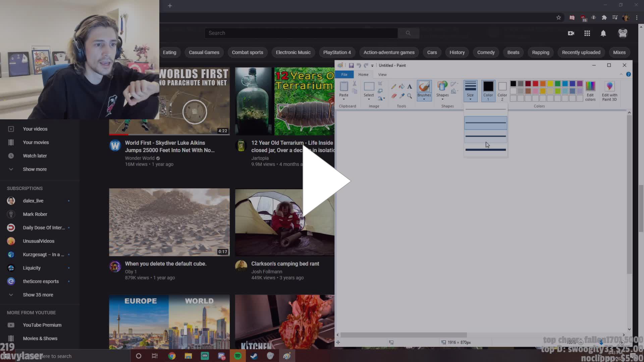The image size is (644, 362).
Task: Select the Text tool in Paint
Action: pyautogui.click(x=410, y=86)
